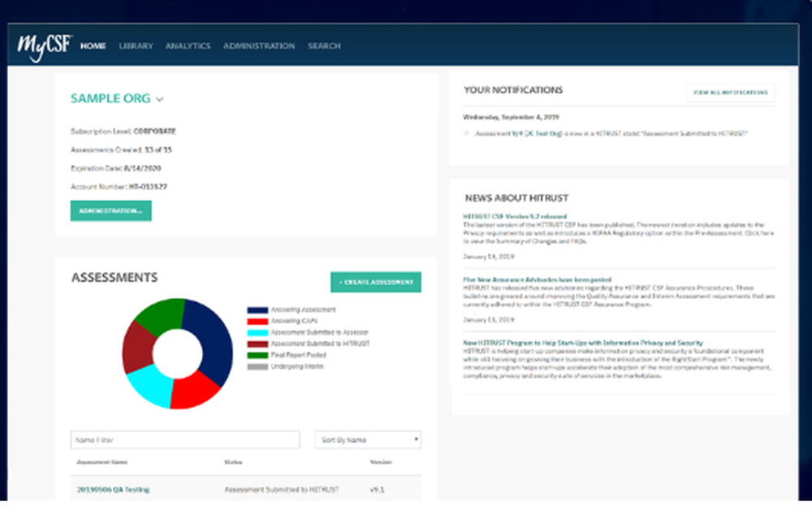The height and width of the screenshot is (519, 812).
Task: Open HITRUST CSF Version 9.2 released article
Action: point(515,217)
